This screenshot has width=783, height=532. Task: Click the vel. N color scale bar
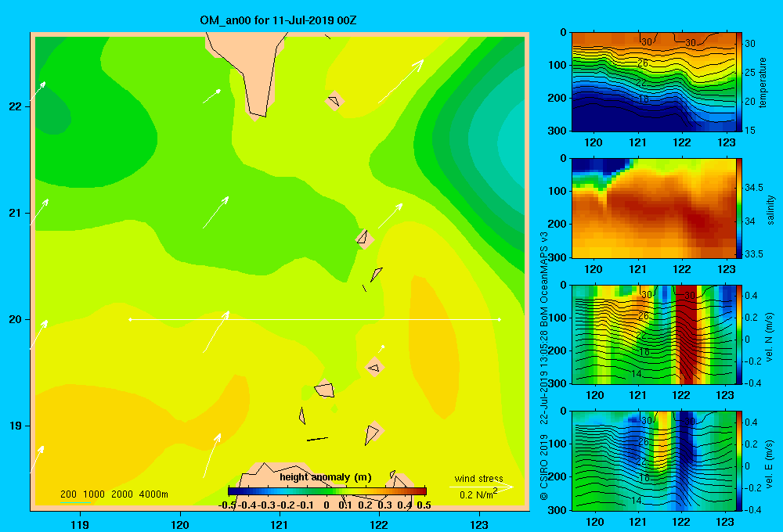(739, 334)
